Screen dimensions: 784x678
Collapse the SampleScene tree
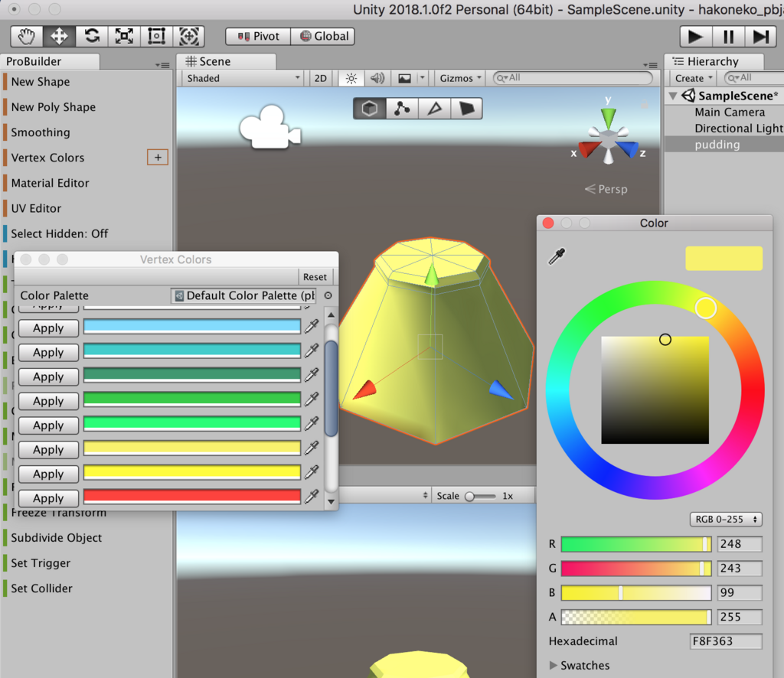pos(673,96)
